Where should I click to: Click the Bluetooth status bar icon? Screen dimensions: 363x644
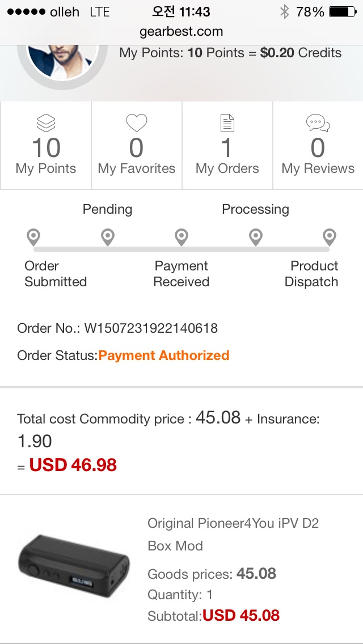(285, 12)
